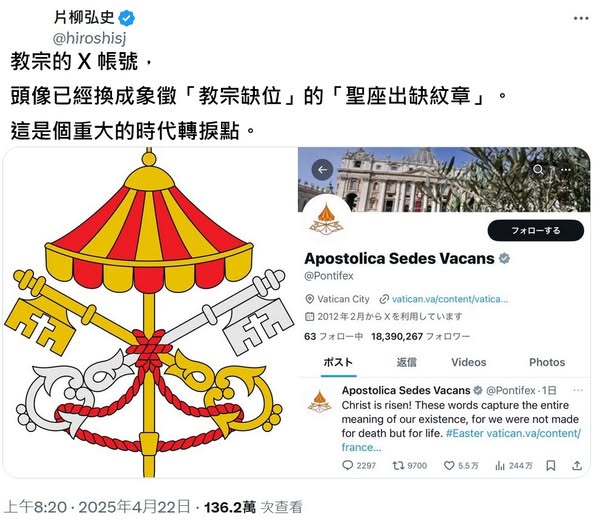
Task: View the 18,390,267 followers list
Action: 420,336
